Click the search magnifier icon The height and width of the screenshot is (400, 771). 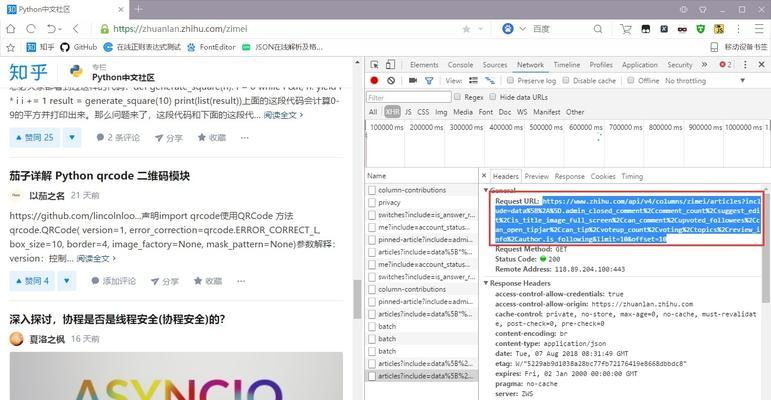click(x=597, y=29)
